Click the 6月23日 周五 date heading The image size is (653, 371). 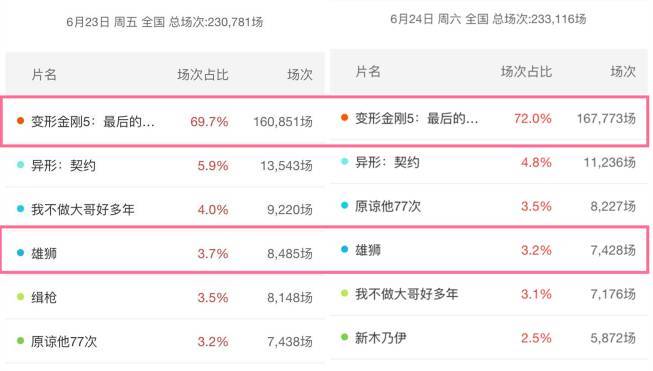point(102,22)
